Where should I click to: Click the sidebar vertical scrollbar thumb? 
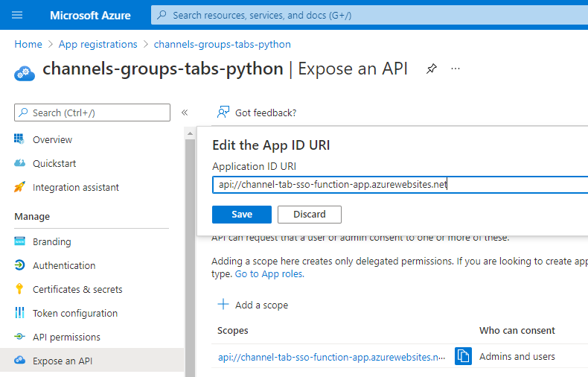point(190,259)
